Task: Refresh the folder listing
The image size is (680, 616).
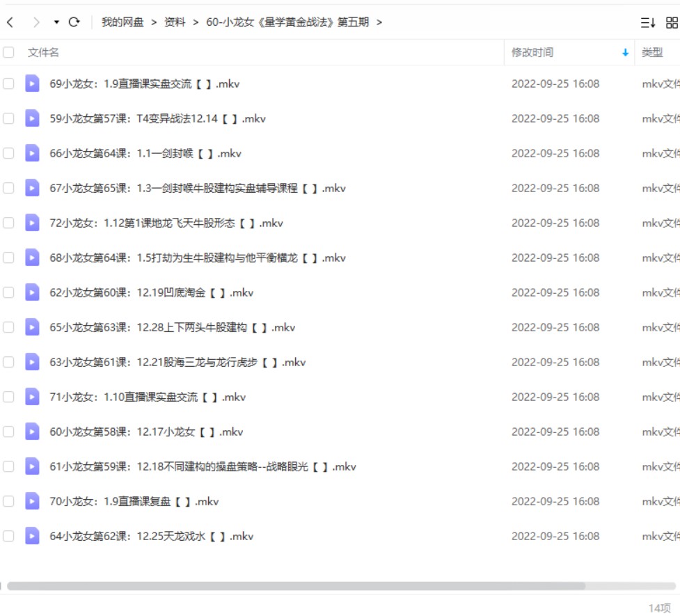Action: pos(74,22)
